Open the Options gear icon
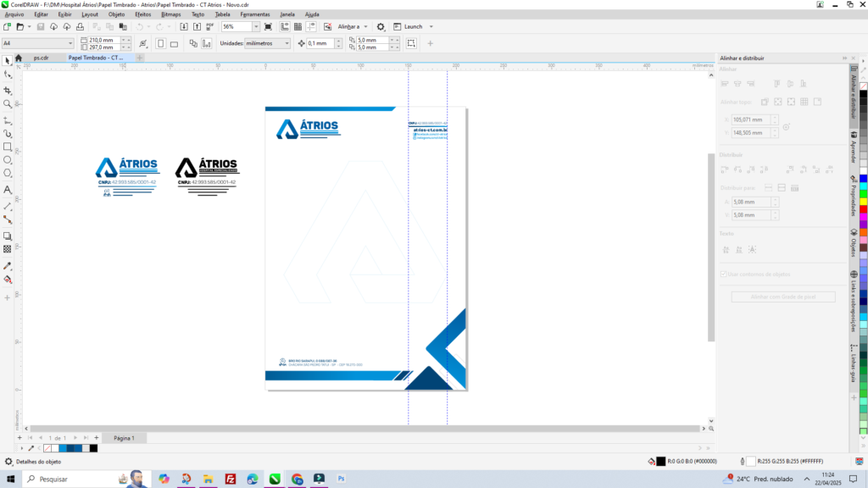 coord(381,26)
